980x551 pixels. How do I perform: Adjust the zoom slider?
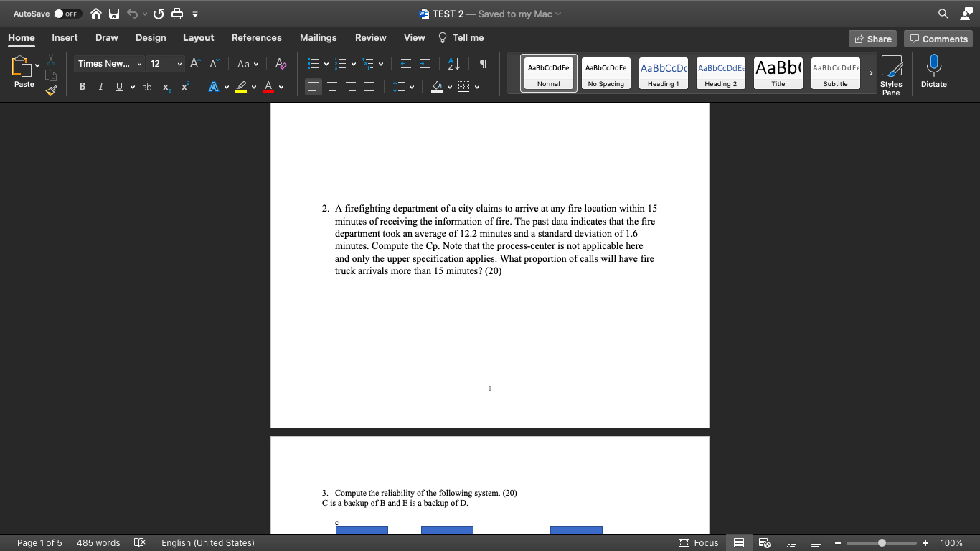[881, 543]
